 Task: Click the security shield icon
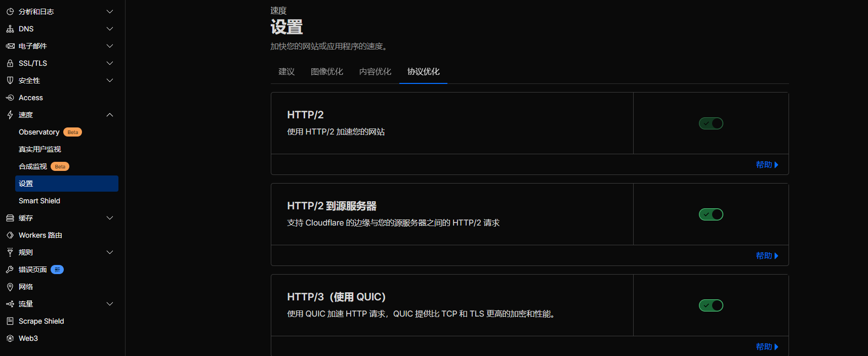click(x=10, y=80)
